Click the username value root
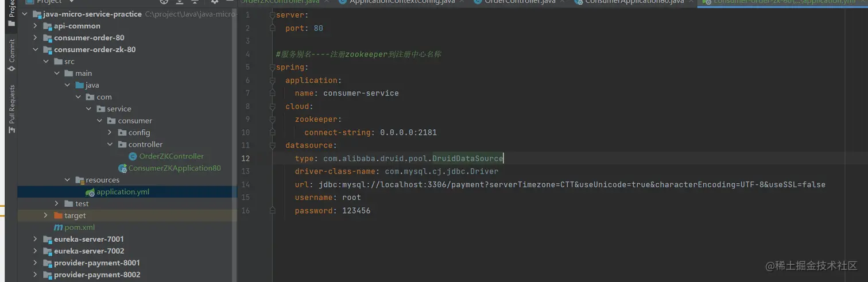The width and height of the screenshot is (868, 282). (x=351, y=198)
